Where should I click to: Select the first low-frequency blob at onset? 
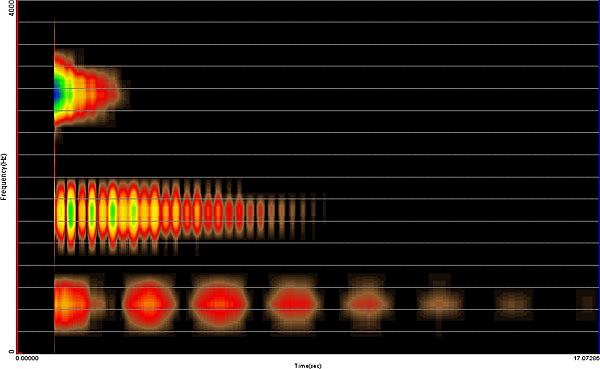pyautogui.click(x=72, y=304)
